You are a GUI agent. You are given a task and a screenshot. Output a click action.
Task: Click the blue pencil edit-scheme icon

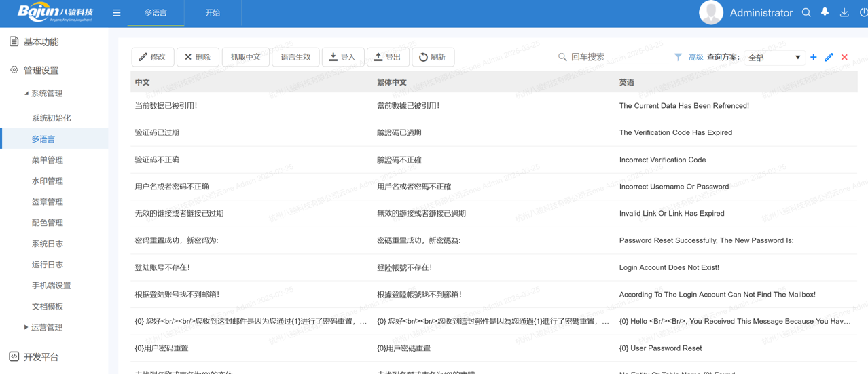point(829,58)
